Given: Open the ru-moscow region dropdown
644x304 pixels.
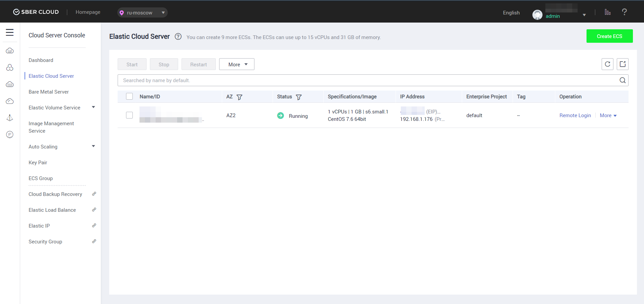Looking at the screenshot, I should click(143, 13).
